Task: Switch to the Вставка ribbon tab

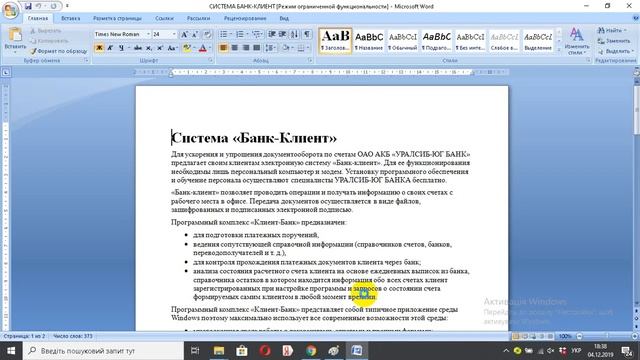Action: pyautogui.click(x=70, y=18)
